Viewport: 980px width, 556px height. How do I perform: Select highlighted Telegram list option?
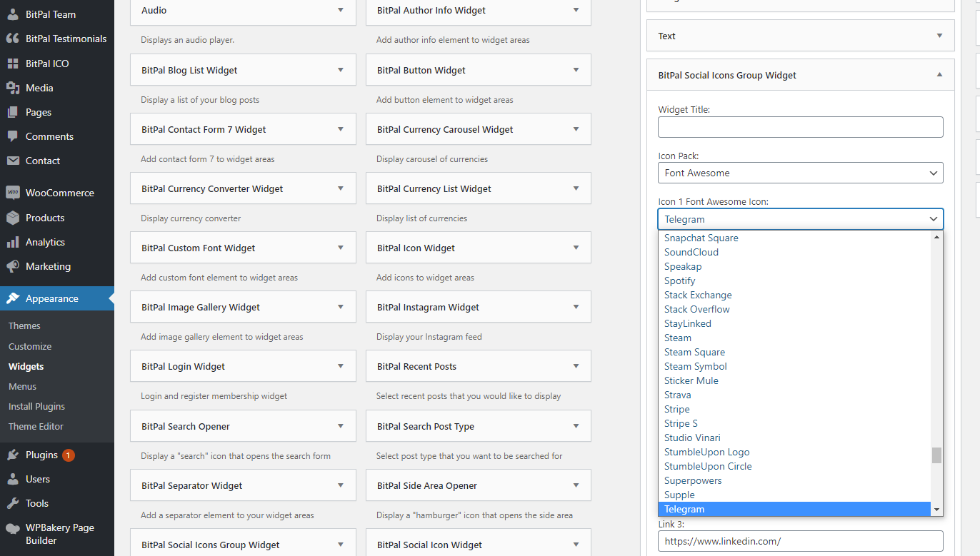click(794, 509)
